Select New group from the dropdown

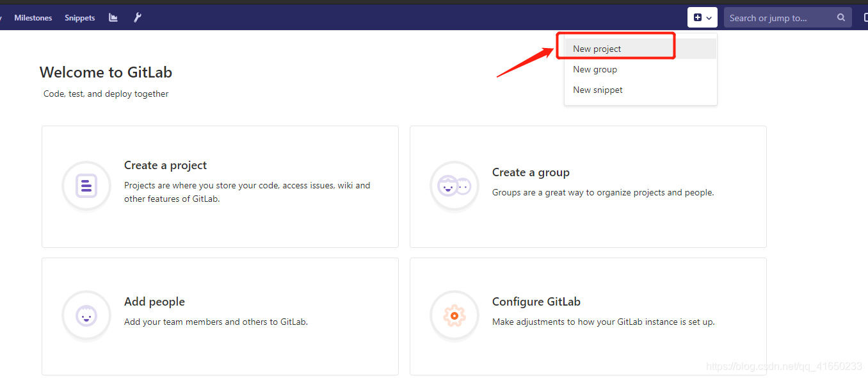click(640, 69)
